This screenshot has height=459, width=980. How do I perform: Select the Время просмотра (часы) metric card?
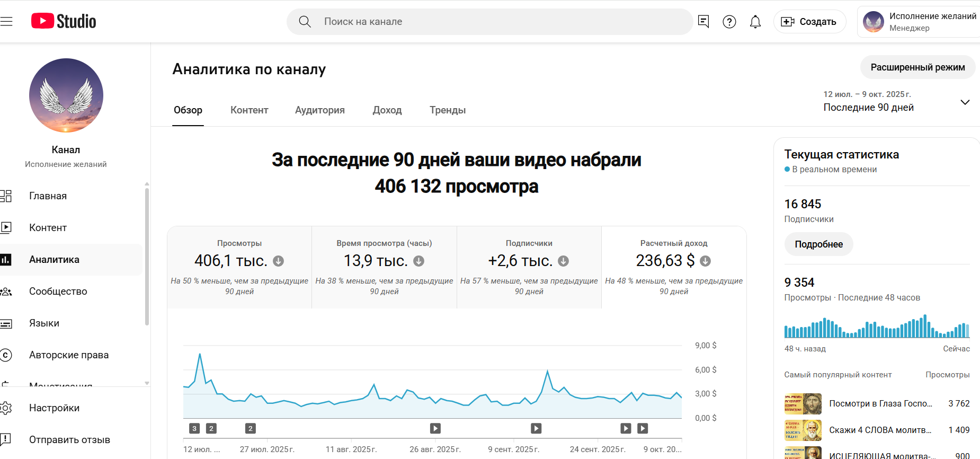point(385,268)
